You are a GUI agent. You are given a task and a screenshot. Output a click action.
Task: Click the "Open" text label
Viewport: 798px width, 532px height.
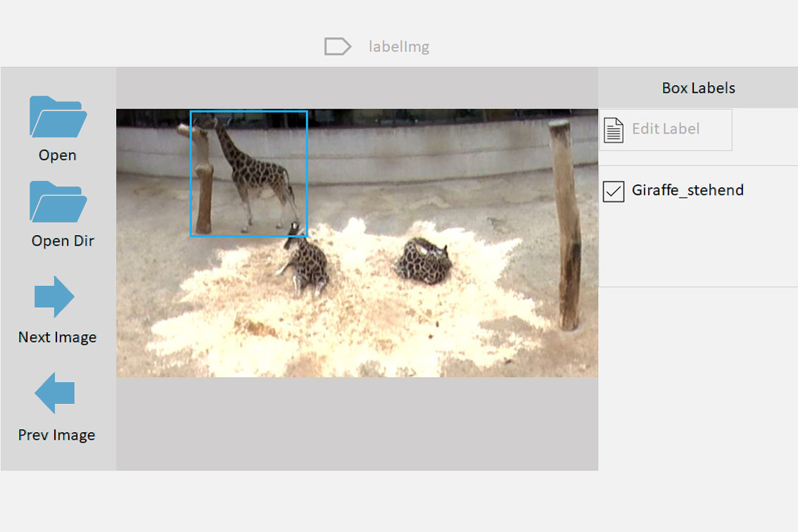(58, 156)
